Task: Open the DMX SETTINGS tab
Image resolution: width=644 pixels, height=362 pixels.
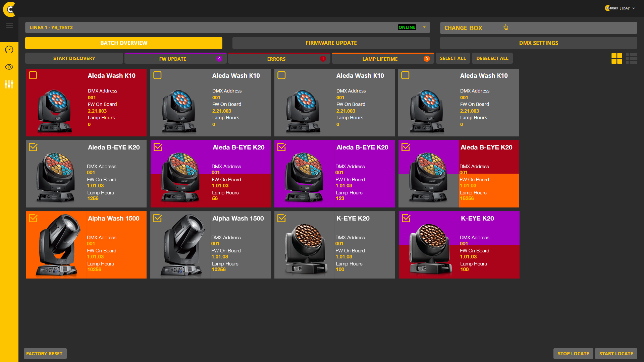Action: pyautogui.click(x=538, y=43)
